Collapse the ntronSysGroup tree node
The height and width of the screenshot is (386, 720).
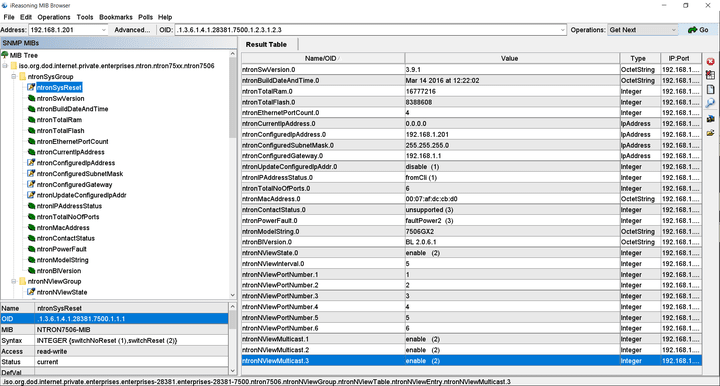[x=14, y=76]
